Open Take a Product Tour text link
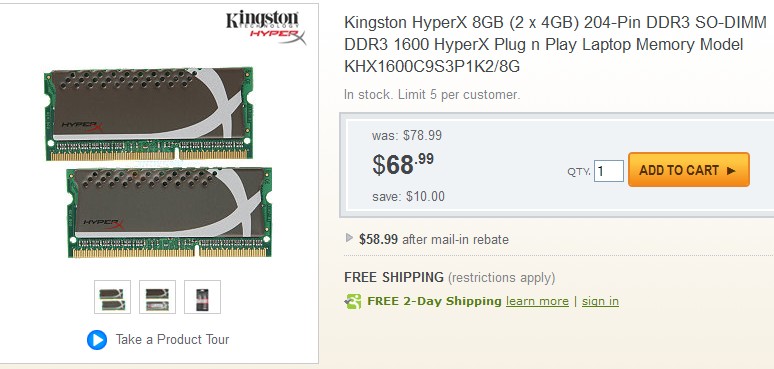Image resolution: width=774 pixels, height=369 pixels. point(172,339)
